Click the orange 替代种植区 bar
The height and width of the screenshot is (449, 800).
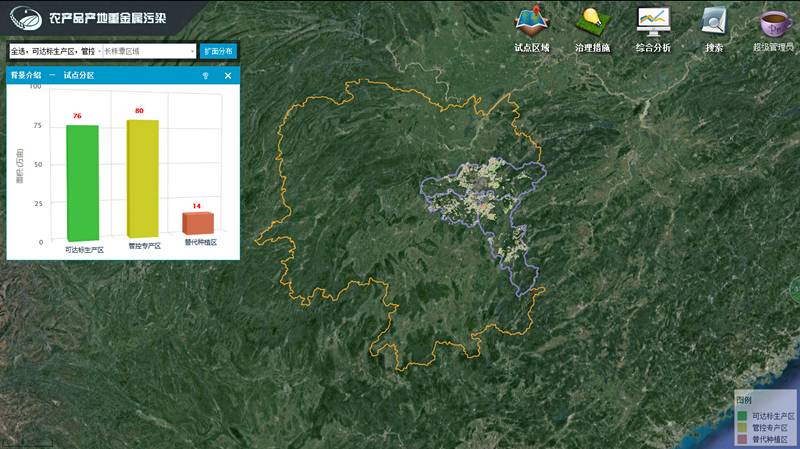(x=197, y=222)
